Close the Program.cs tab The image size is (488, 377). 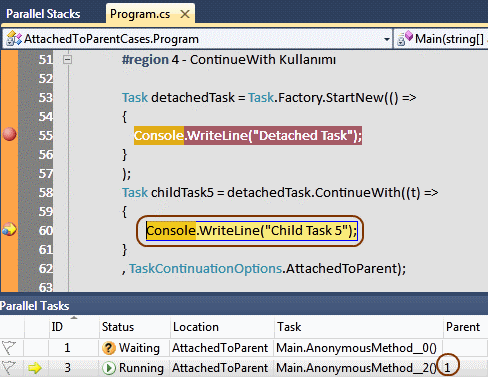[x=185, y=14]
